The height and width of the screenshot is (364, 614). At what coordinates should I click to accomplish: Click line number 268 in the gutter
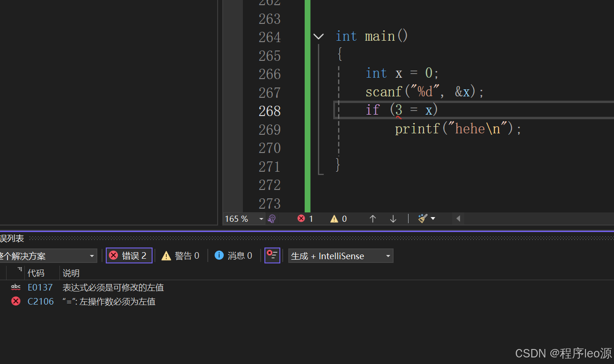click(x=270, y=111)
